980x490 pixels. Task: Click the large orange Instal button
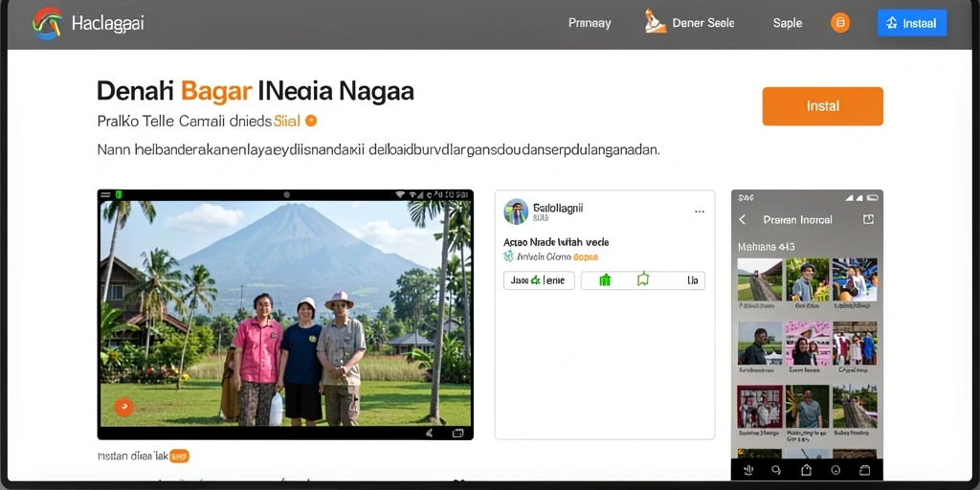click(x=822, y=106)
